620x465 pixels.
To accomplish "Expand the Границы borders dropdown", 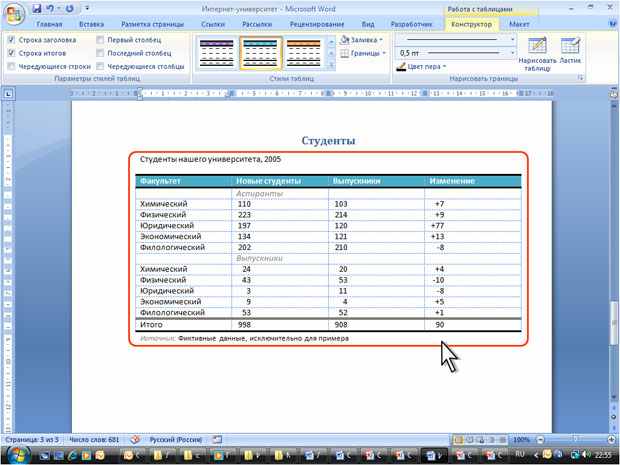I will 363,53.
